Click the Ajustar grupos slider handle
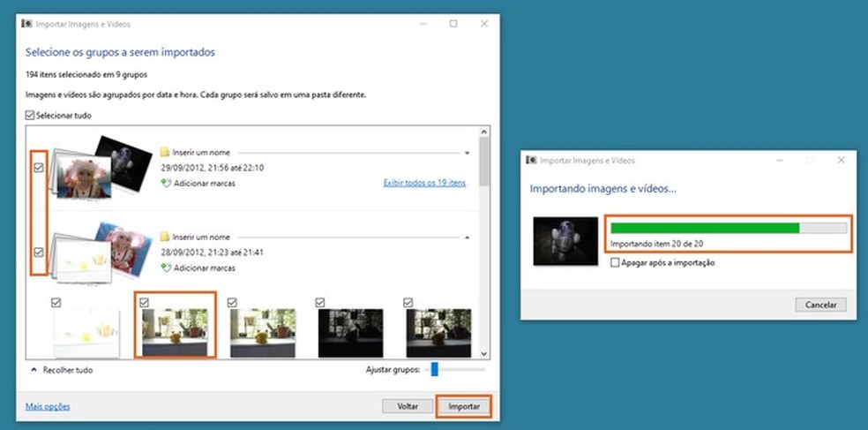This screenshot has width=868, height=430. 435,369
